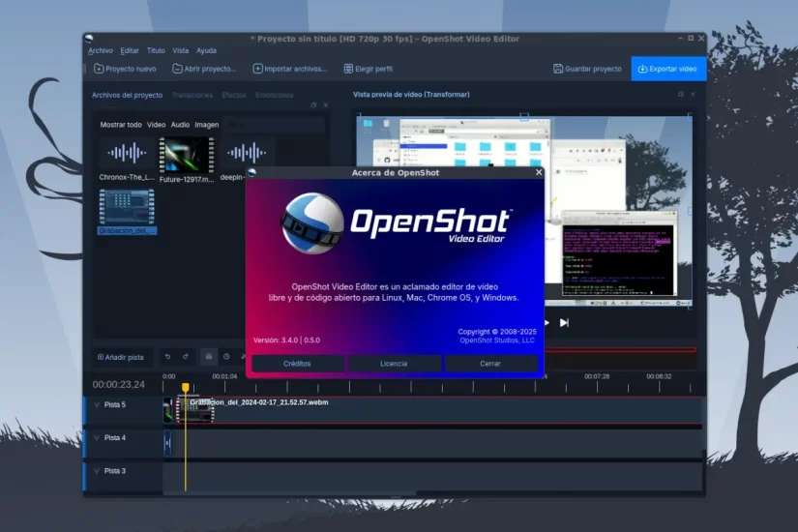This screenshot has width=798, height=532.
Task: Switch to the Transiciones tab
Action: [192, 95]
